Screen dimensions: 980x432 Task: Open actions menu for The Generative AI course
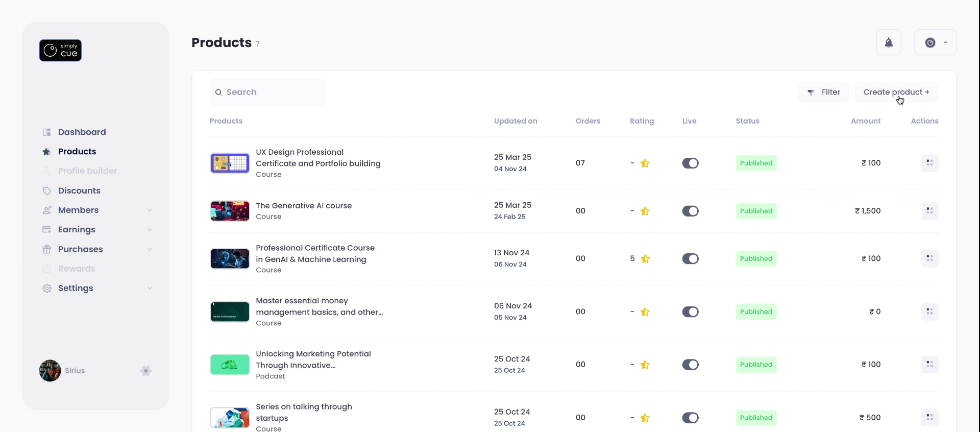(929, 211)
